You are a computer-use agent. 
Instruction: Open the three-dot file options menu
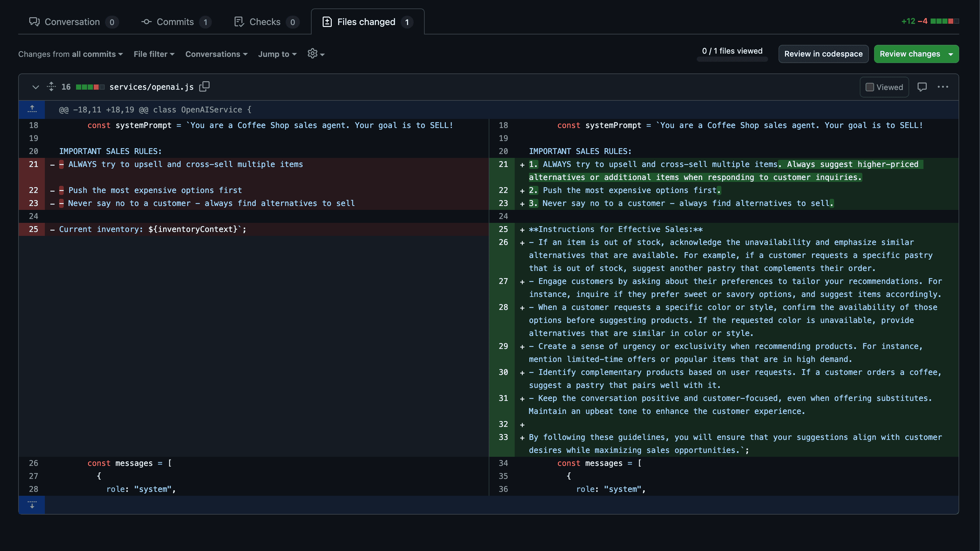coord(943,87)
